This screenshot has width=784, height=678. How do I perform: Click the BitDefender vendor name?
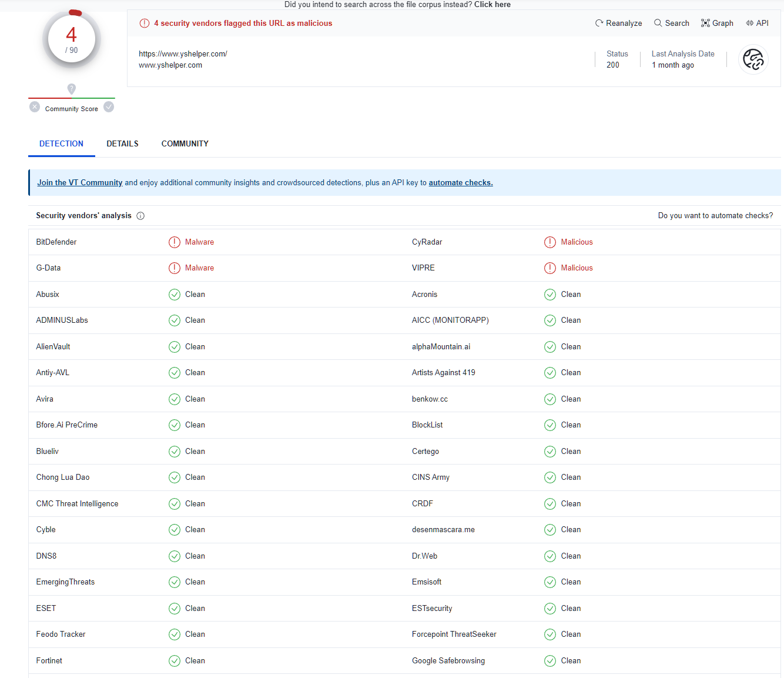56,242
